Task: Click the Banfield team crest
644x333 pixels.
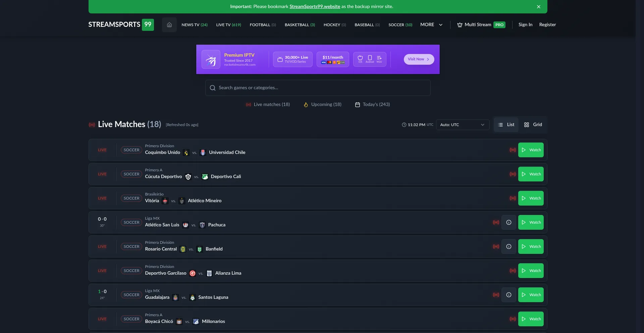Action: tap(200, 249)
